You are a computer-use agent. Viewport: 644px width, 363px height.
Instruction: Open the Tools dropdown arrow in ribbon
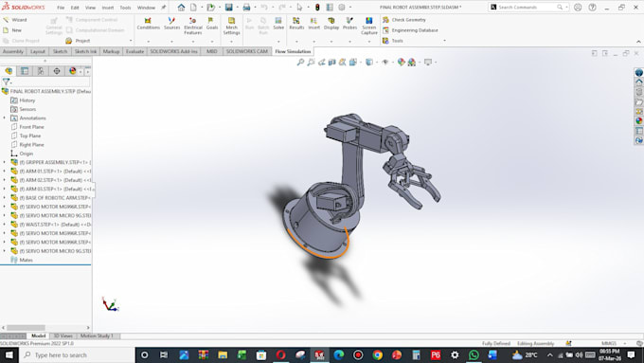[x=444, y=41]
